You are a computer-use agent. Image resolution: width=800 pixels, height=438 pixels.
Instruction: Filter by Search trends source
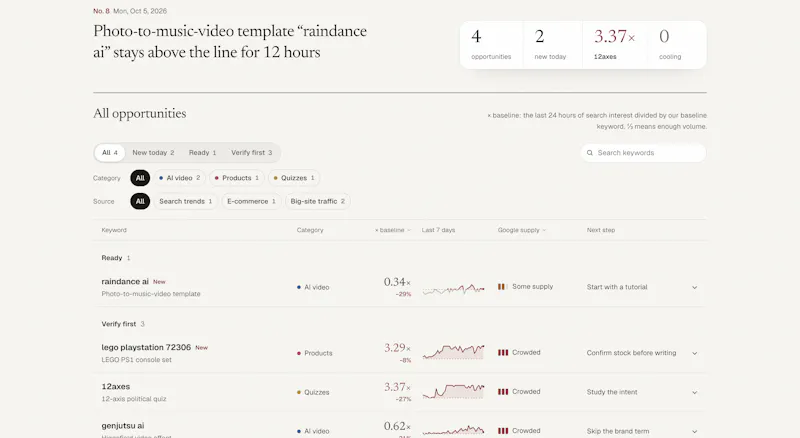tap(186, 202)
